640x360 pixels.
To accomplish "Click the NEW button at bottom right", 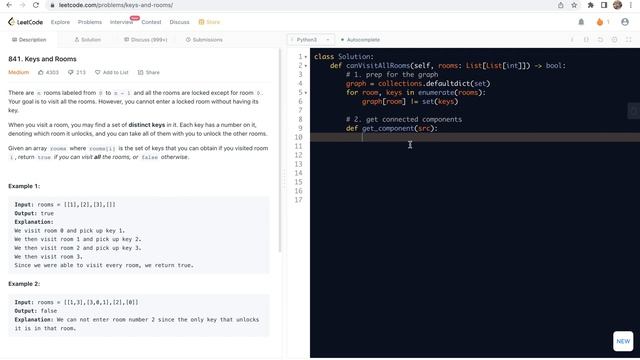I will tap(623, 341).
